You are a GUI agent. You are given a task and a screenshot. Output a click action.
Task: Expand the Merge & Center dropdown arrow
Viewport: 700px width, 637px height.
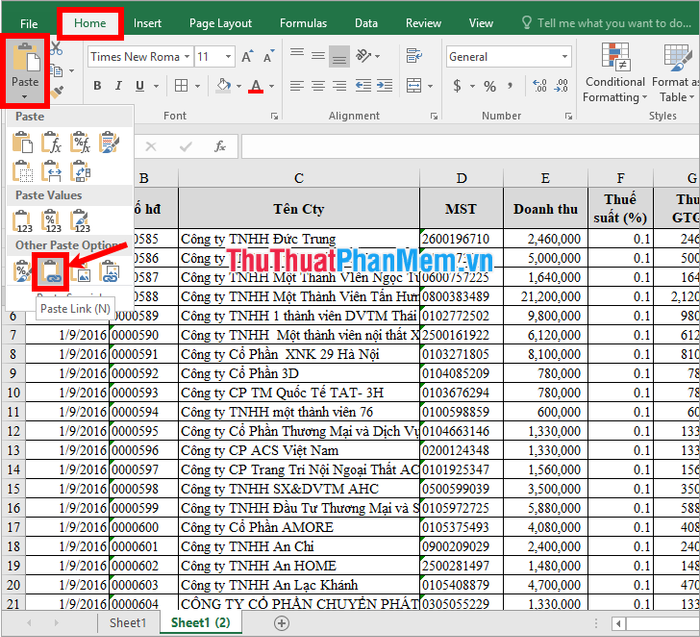click(430, 86)
